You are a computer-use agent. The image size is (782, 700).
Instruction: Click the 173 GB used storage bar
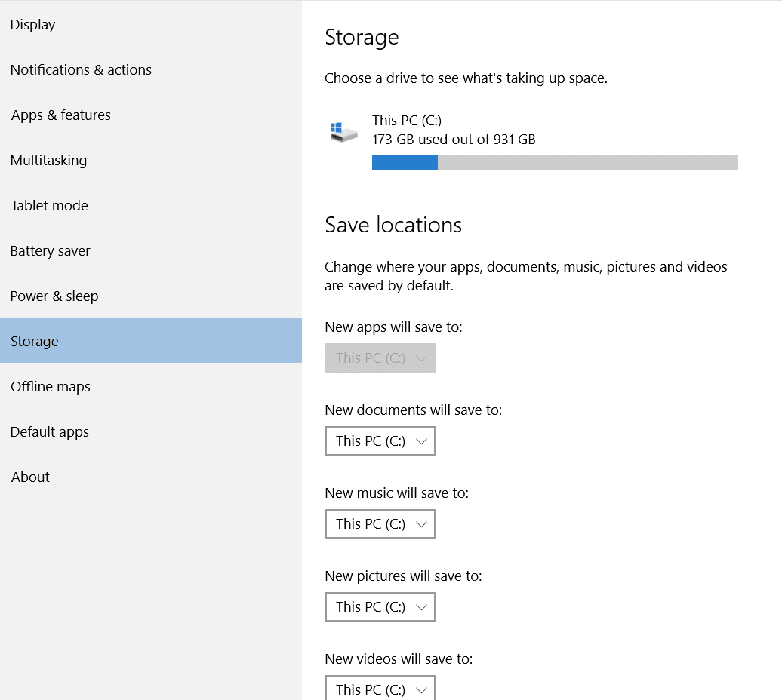(x=555, y=162)
